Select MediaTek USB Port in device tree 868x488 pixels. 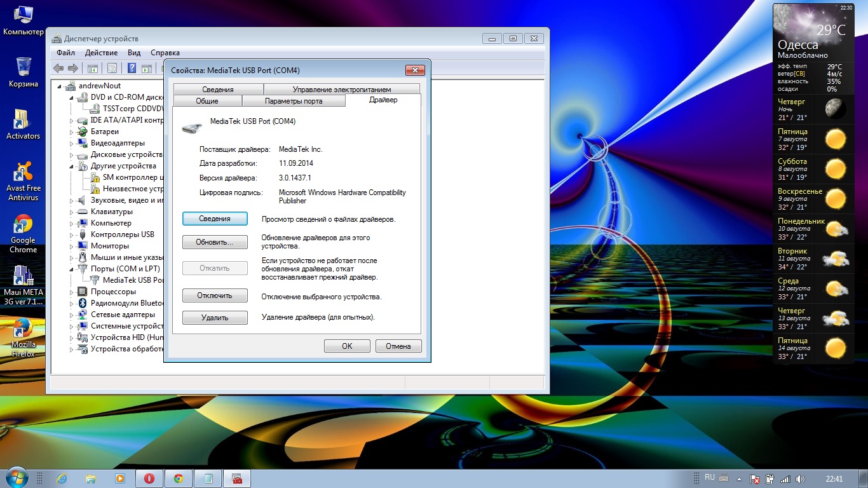[x=133, y=280]
